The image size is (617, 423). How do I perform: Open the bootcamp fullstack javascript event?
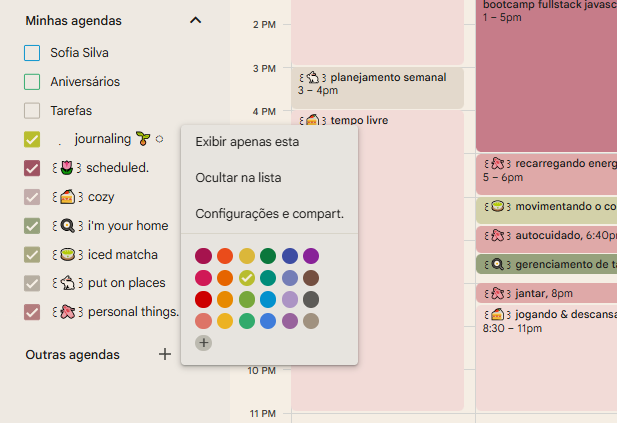547,75
